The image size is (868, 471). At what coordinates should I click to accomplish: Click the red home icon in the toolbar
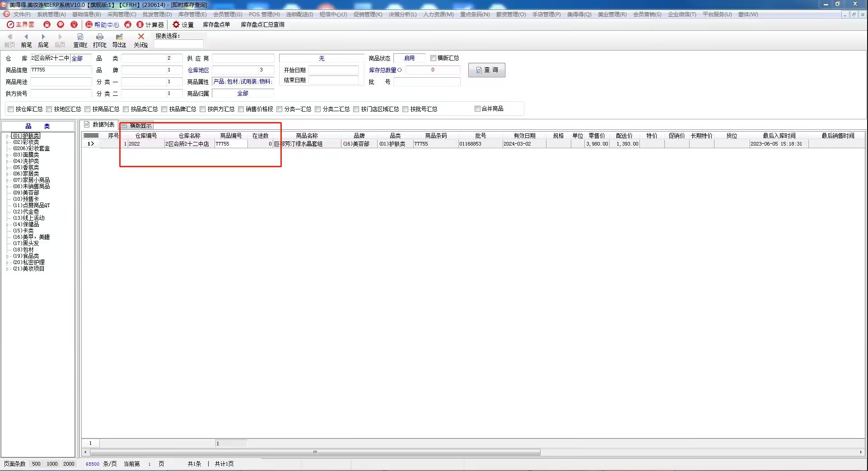pyautogui.click(x=128, y=24)
